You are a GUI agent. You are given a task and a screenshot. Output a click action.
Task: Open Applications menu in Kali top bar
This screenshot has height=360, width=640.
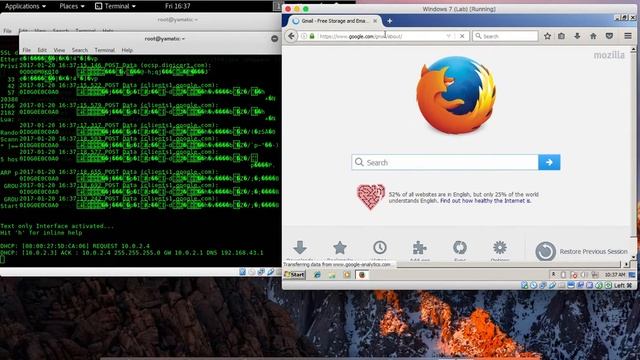click(25, 6)
